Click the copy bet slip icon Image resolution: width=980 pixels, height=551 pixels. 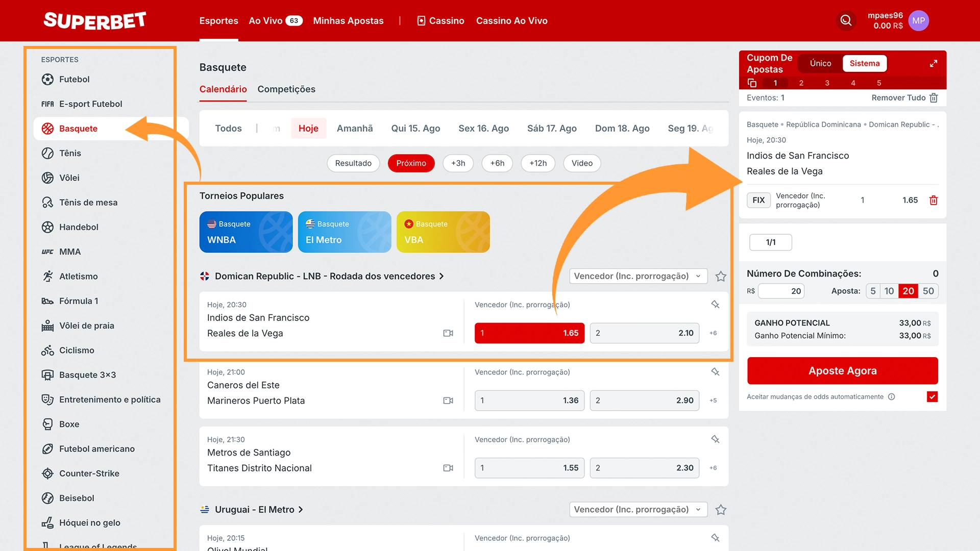click(x=752, y=83)
